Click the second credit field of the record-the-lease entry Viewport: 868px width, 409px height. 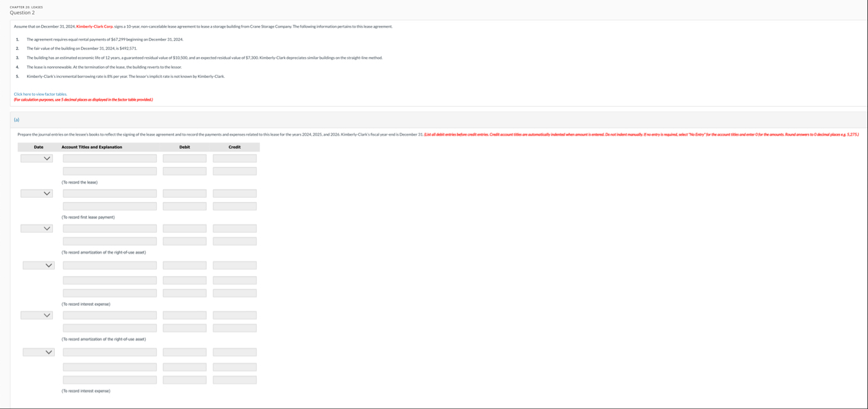click(235, 171)
